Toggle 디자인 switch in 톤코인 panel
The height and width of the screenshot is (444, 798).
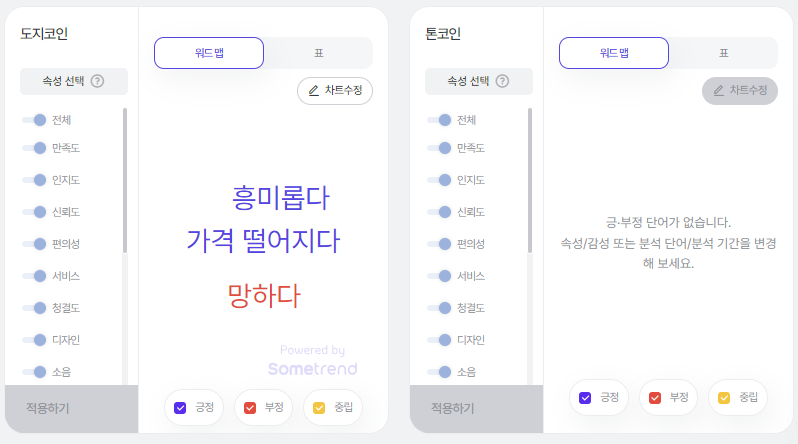pos(439,340)
